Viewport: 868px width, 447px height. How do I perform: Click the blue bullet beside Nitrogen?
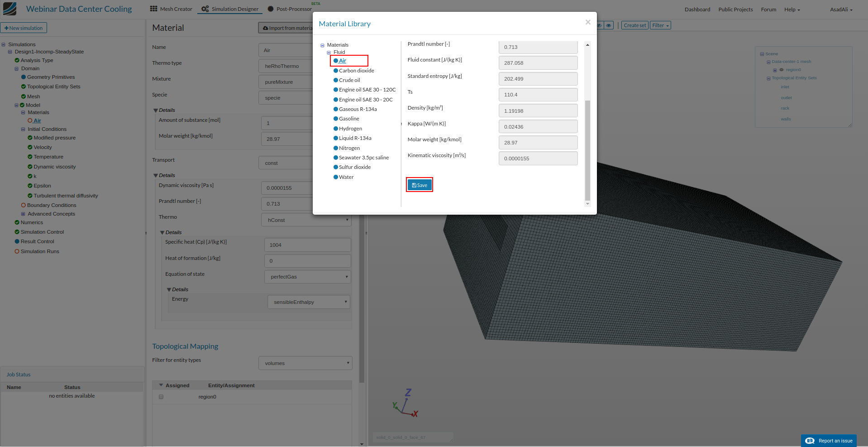click(x=336, y=148)
